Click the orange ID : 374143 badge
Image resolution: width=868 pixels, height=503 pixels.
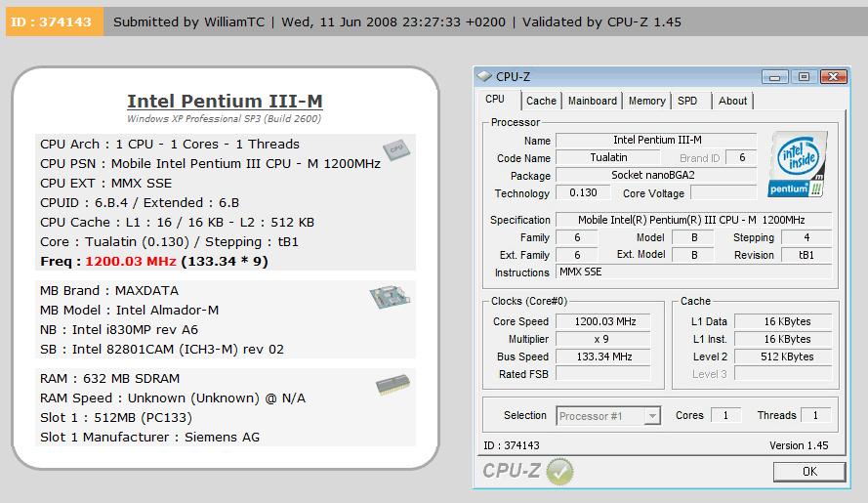point(55,21)
